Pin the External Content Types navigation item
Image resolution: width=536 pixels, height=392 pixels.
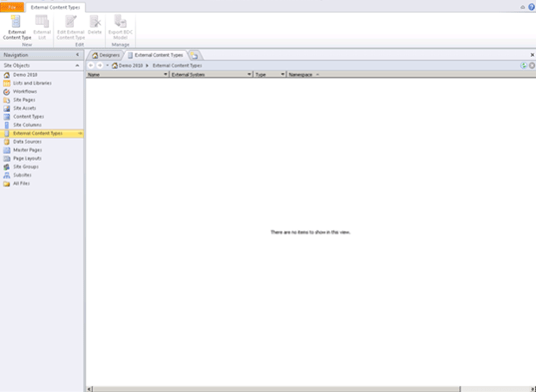pos(80,134)
